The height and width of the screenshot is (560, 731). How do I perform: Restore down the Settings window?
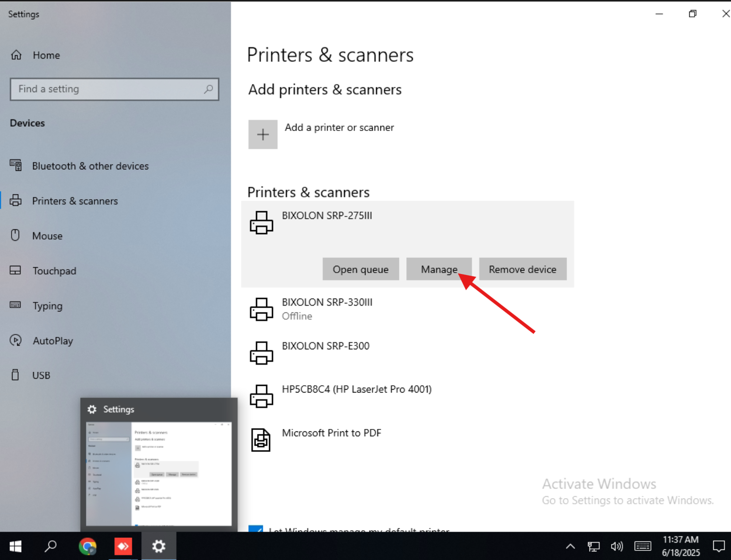click(x=693, y=14)
